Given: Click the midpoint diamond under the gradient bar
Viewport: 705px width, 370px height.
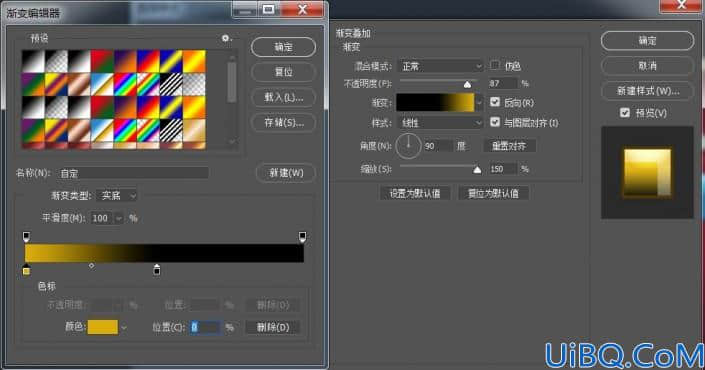Looking at the screenshot, I should coord(92,266).
